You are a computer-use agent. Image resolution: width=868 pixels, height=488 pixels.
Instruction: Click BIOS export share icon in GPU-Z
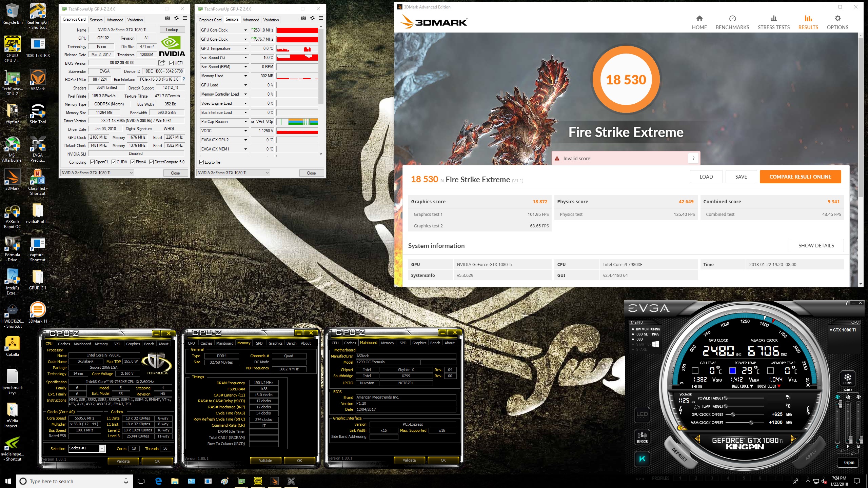coord(161,63)
